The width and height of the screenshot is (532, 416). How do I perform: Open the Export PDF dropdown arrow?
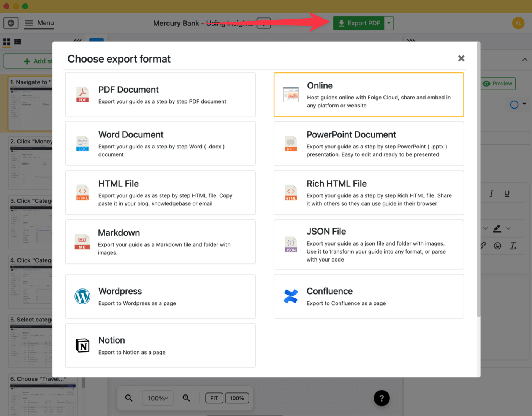(x=389, y=23)
